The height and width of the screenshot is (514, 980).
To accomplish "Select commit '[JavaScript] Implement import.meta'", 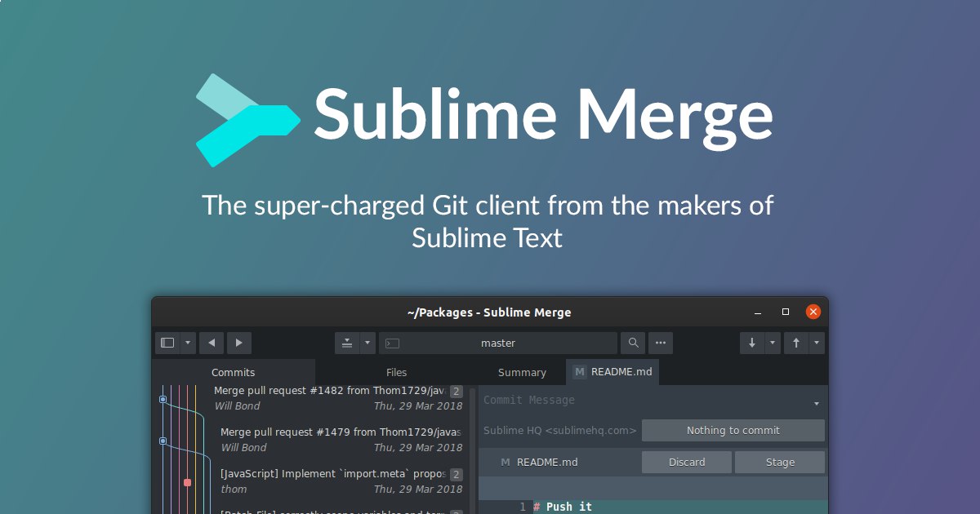I will (339, 481).
